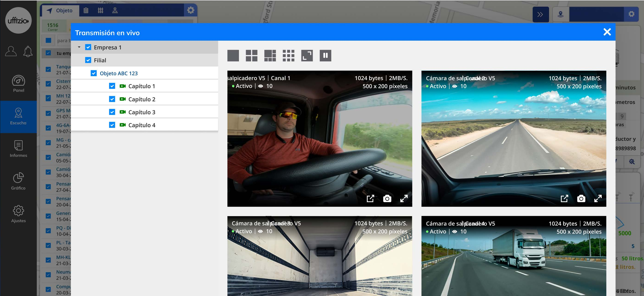Toggle the Capítulo 4 camera checkbox
The image size is (644, 296).
[112, 125]
